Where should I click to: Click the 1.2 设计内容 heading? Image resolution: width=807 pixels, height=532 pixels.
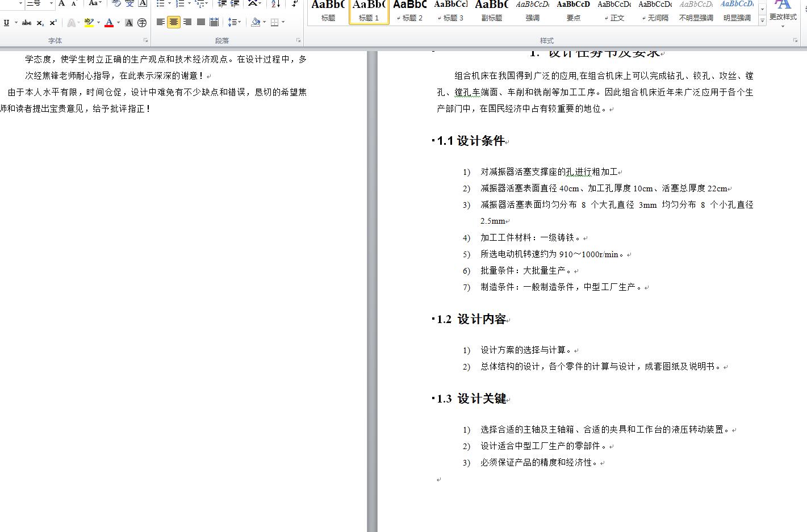pyautogui.click(x=471, y=319)
